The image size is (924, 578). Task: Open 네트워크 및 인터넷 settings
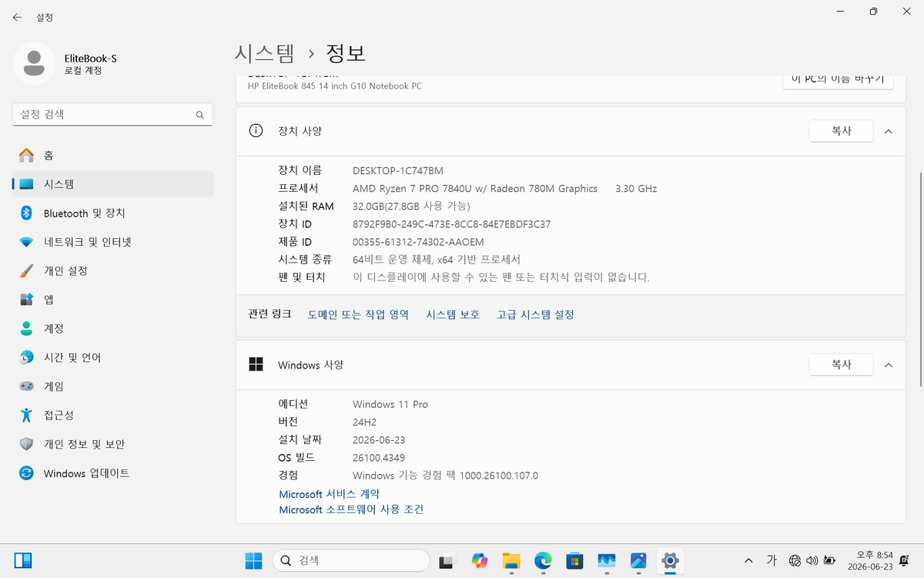113,242
